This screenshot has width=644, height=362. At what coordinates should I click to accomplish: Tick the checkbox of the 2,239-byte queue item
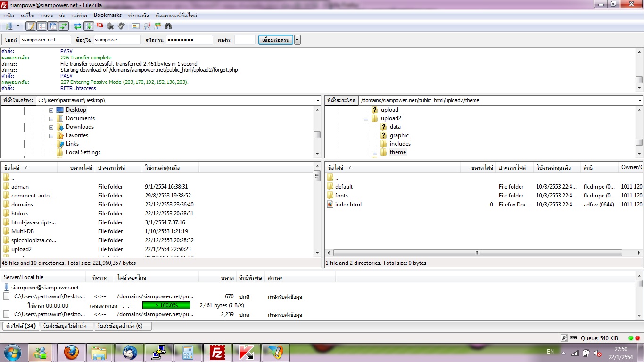coord(7,314)
